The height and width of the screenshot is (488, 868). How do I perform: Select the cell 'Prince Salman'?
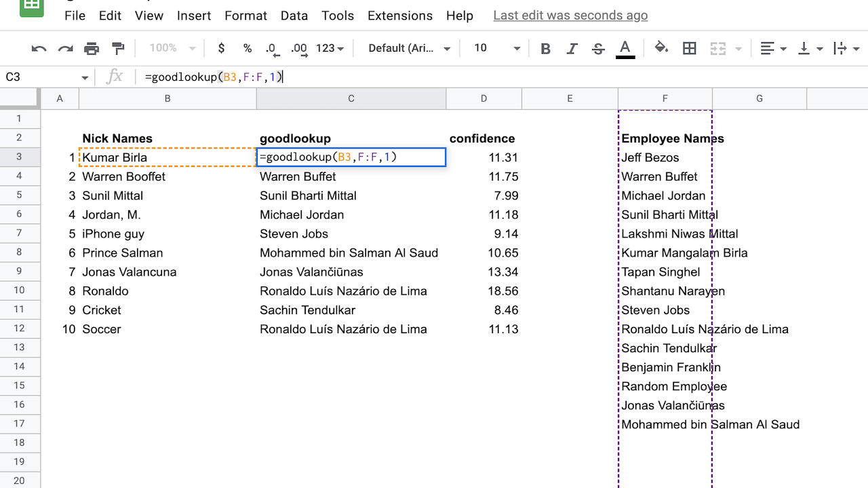point(167,252)
